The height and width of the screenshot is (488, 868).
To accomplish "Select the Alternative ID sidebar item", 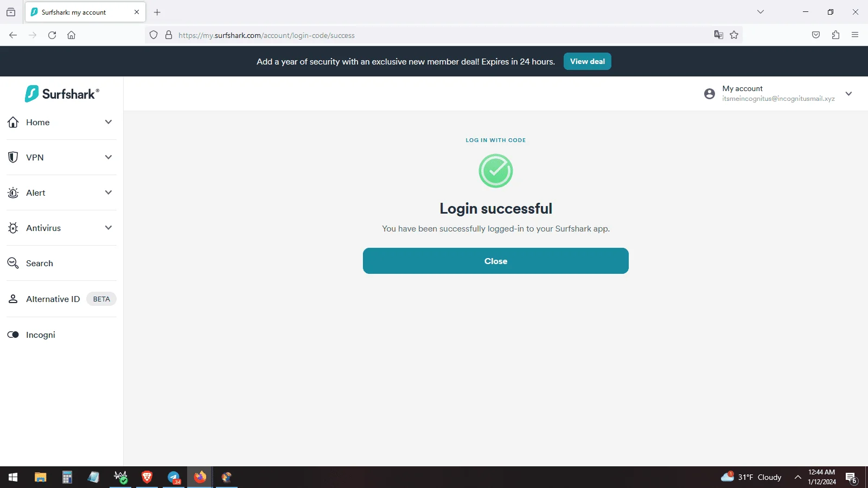I will click(61, 299).
